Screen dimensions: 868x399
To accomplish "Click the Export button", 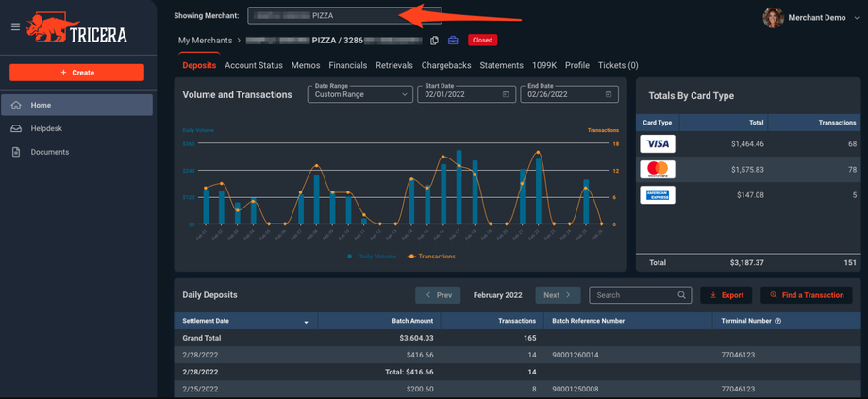I will [x=726, y=295].
